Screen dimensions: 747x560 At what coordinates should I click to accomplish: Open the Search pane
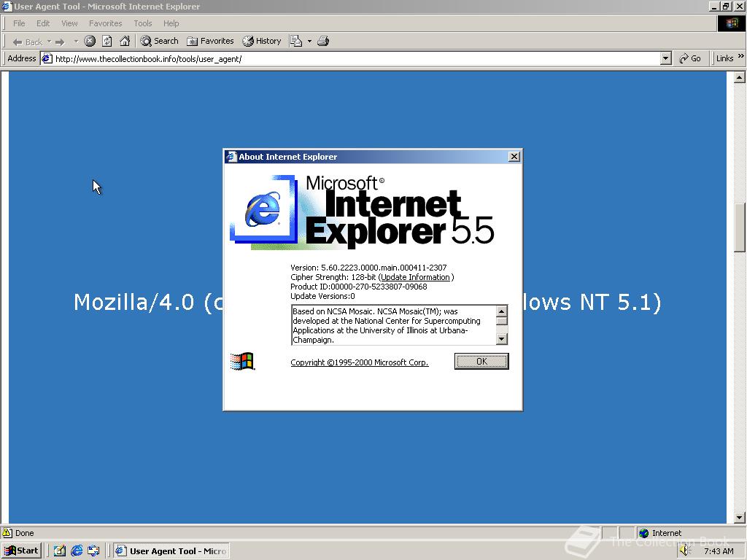coord(160,41)
